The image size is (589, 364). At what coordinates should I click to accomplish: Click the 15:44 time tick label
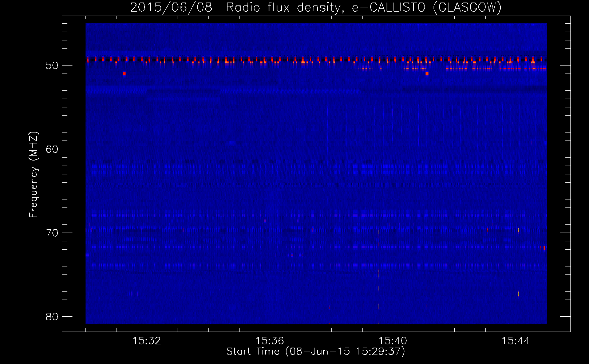pos(516,341)
